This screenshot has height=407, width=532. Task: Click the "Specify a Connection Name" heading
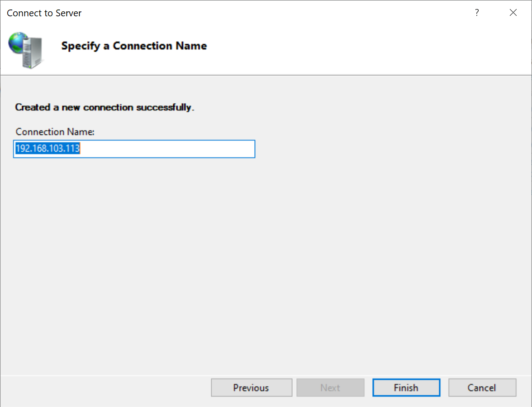(x=134, y=46)
